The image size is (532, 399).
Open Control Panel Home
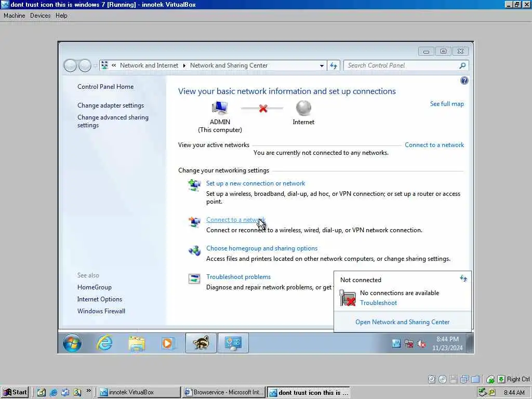105,87
